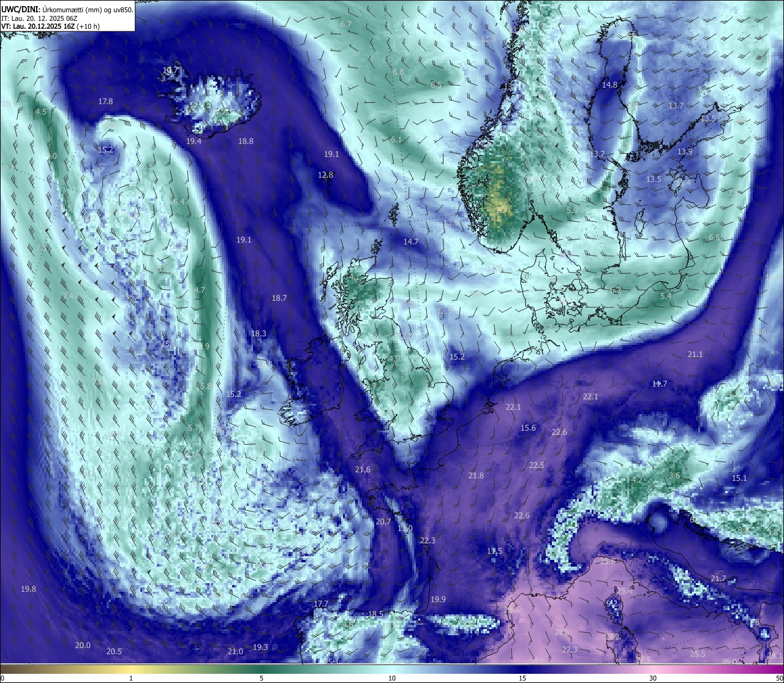
Task: Click the 19.9 value in the Bay of Biscay
Action: [x=438, y=599]
